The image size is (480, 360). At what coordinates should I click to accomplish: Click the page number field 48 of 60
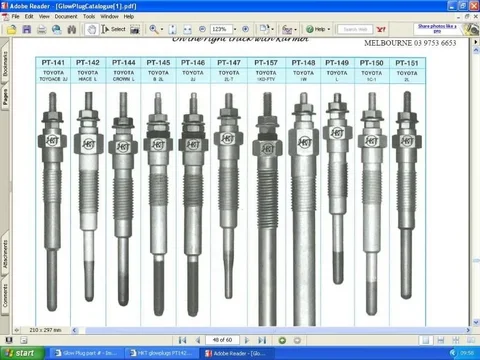(x=222, y=340)
